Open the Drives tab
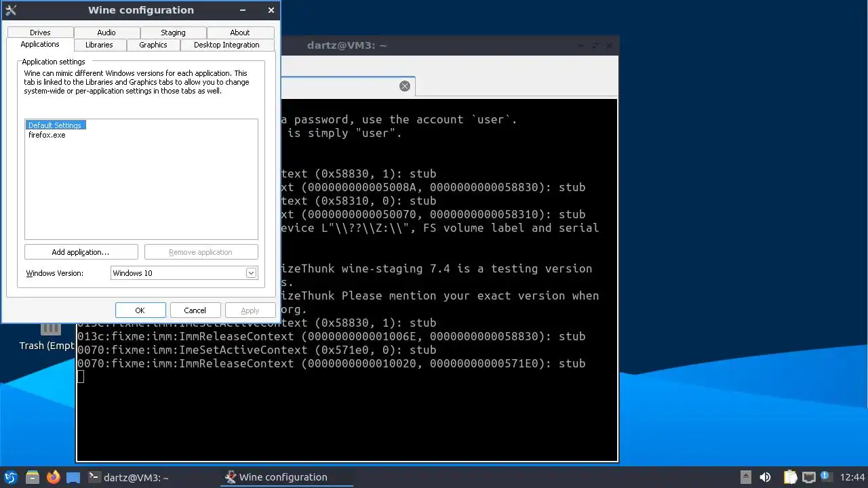Viewport: 868px width, 488px height. (40, 33)
